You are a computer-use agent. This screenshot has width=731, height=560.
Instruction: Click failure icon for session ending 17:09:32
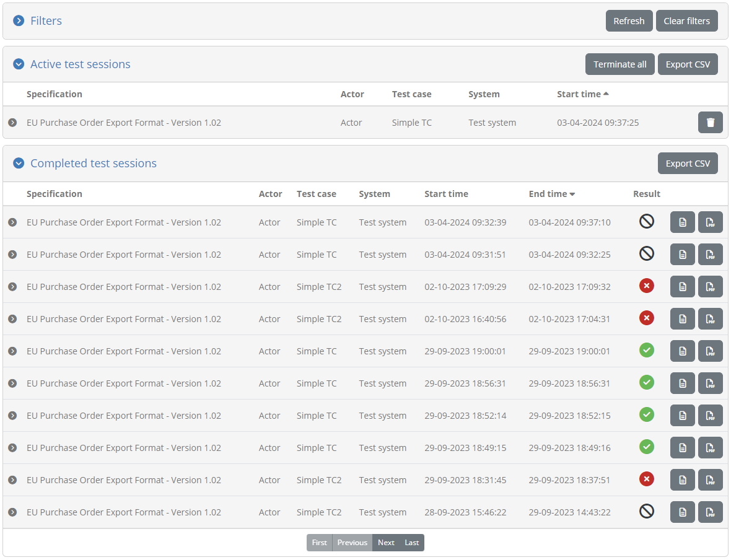(x=646, y=286)
